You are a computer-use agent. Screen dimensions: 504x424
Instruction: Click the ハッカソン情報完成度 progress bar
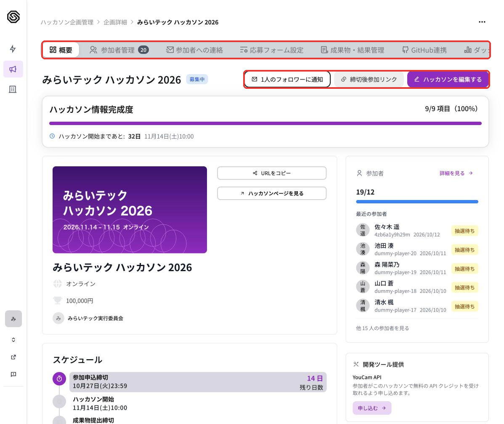tap(265, 123)
